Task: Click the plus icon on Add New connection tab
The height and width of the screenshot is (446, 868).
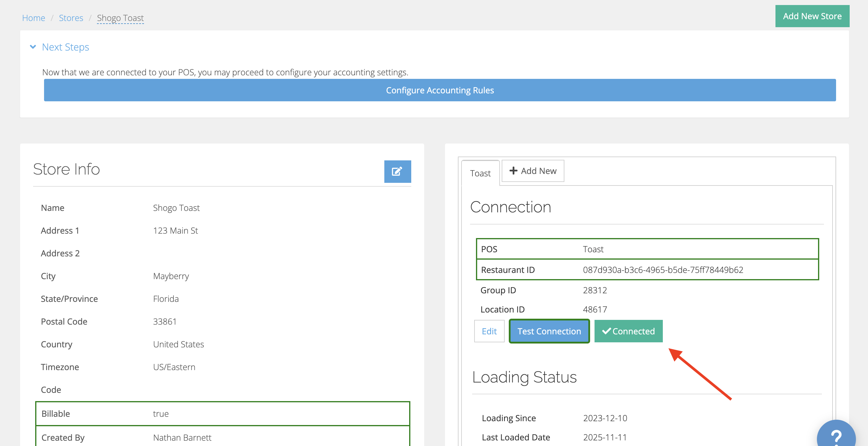Action: tap(514, 171)
